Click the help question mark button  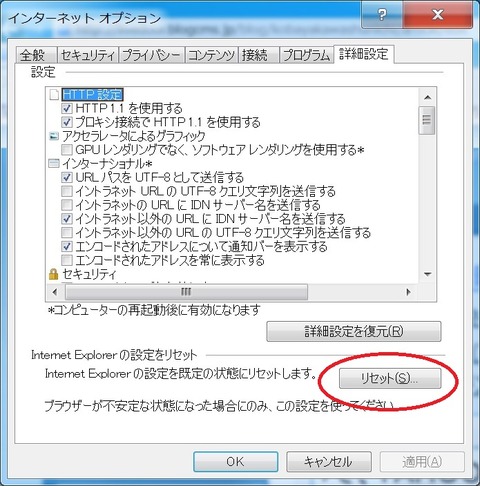point(382,15)
